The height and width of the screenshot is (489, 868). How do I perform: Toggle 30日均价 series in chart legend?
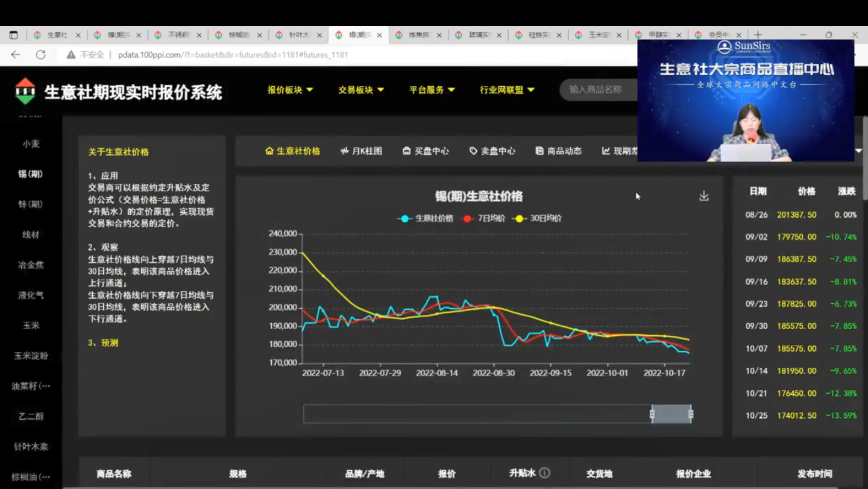click(x=536, y=218)
